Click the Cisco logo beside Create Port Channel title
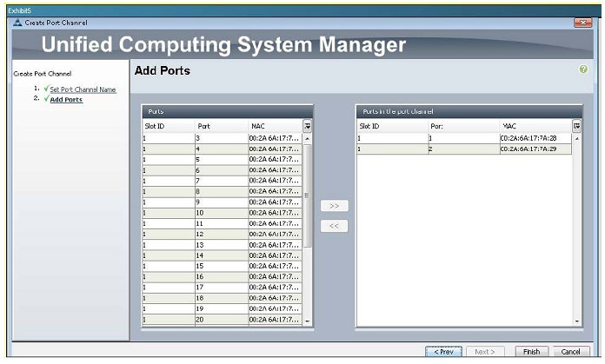 click(x=17, y=23)
